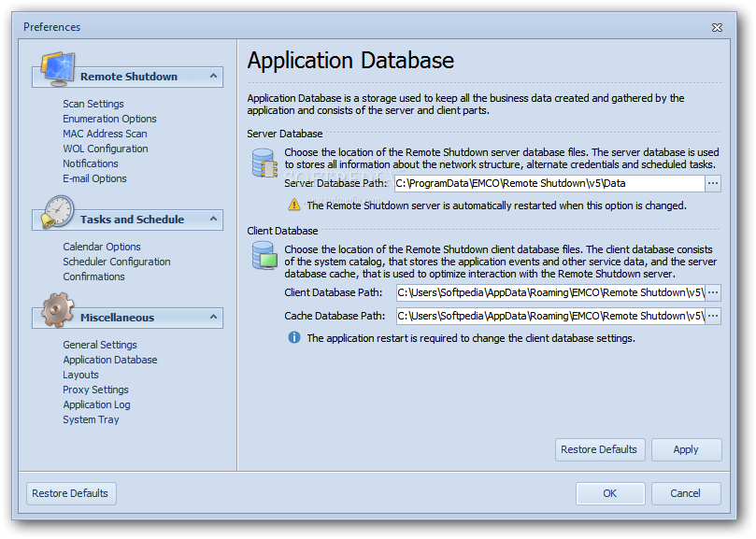Open MAC Address Scan page
The height and width of the screenshot is (539, 756).
(x=105, y=134)
